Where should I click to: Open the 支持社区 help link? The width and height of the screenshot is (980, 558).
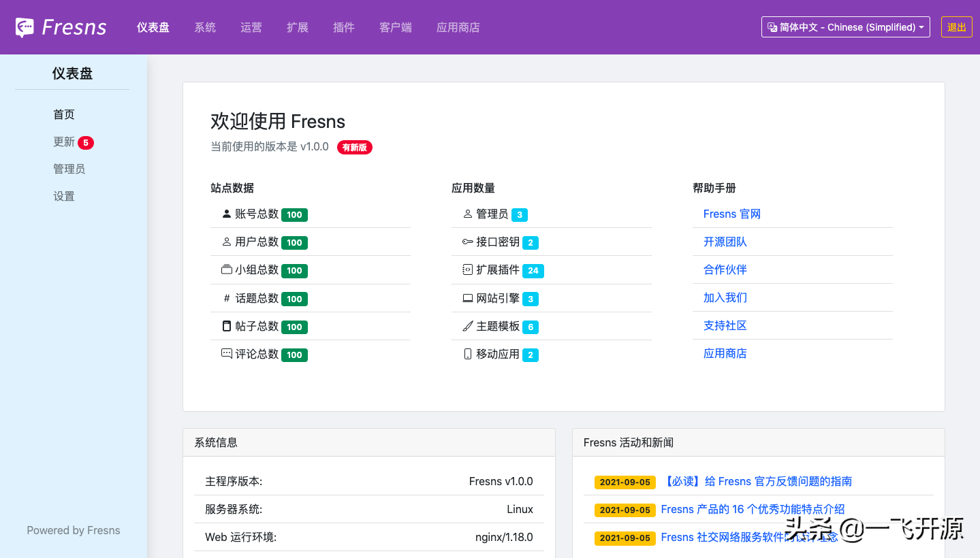coord(725,325)
